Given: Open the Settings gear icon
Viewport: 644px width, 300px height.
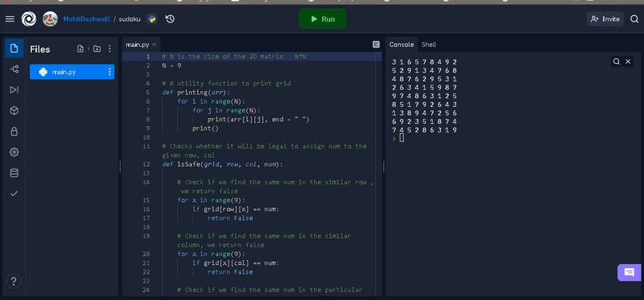Looking at the screenshot, I should (x=14, y=152).
